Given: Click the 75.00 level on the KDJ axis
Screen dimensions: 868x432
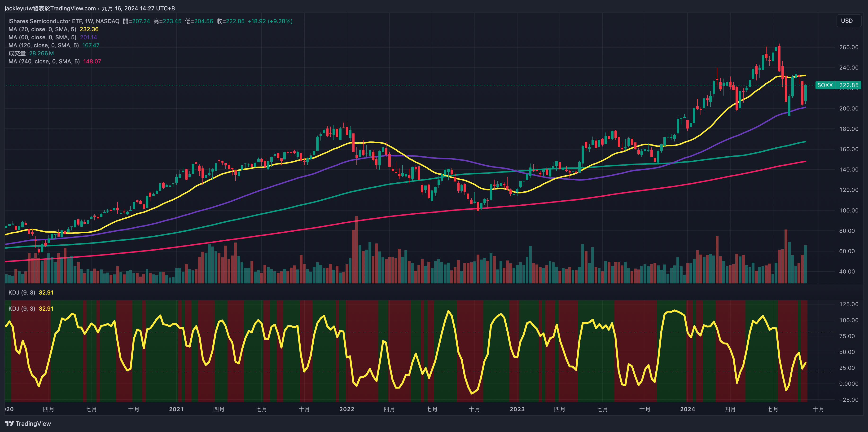Looking at the screenshot, I should pyautogui.click(x=847, y=336).
